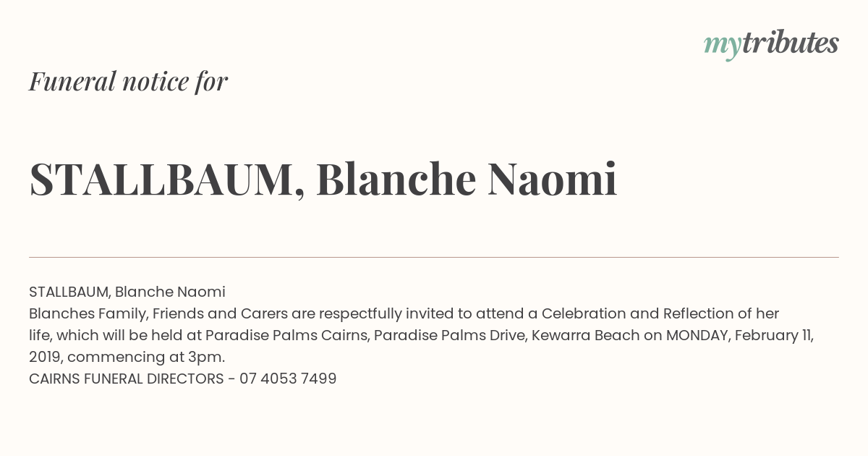Click the "Paradise Palms Cairns" venue name
The width and height of the screenshot is (868, 456).
(286, 336)
